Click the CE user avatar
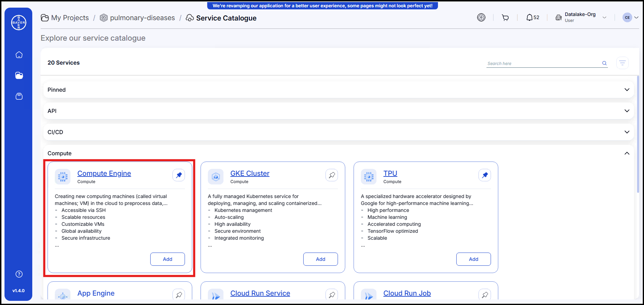The image size is (644, 305). click(627, 17)
